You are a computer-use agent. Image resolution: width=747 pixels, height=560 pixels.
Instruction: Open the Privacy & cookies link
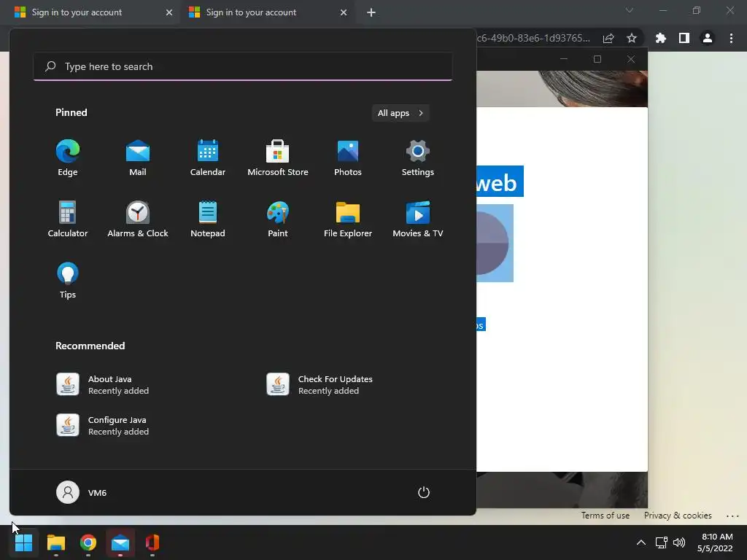pyautogui.click(x=678, y=516)
